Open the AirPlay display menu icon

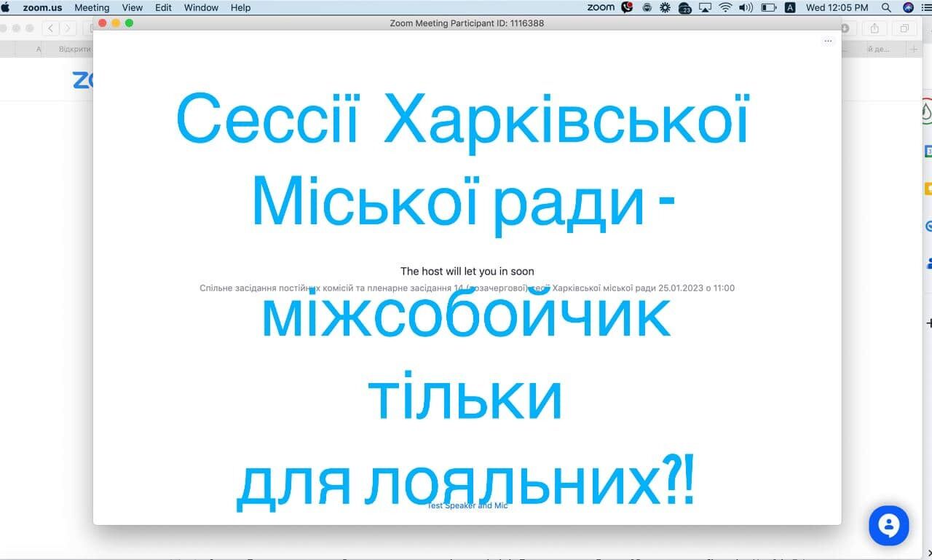pos(705,7)
